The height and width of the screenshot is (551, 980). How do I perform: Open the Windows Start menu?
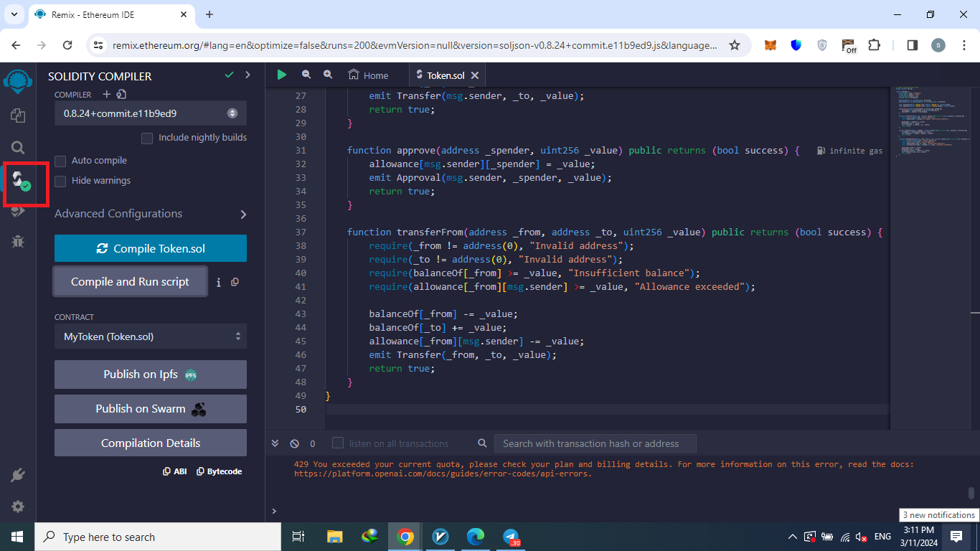(17, 537)
